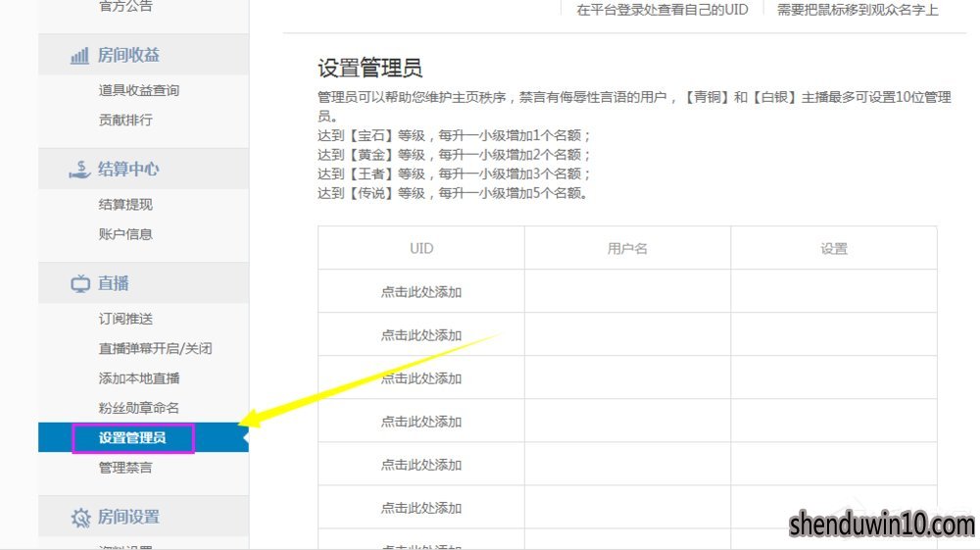Open 直播弹幕开启/关闭 setting
This screenshot has width=980, height=550.
[155, 348]
